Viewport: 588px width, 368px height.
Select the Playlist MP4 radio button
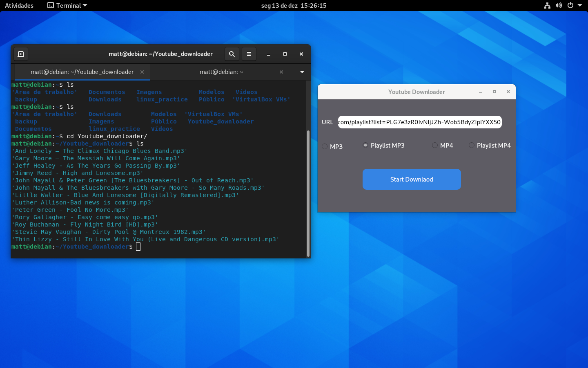point(472,146)
